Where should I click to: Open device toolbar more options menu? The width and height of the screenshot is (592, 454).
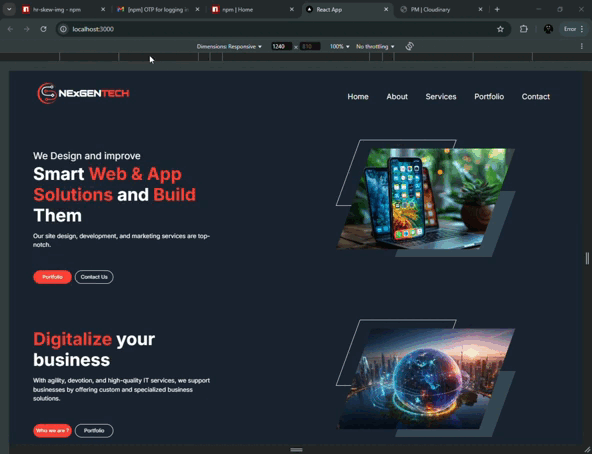tap(581, 46)
